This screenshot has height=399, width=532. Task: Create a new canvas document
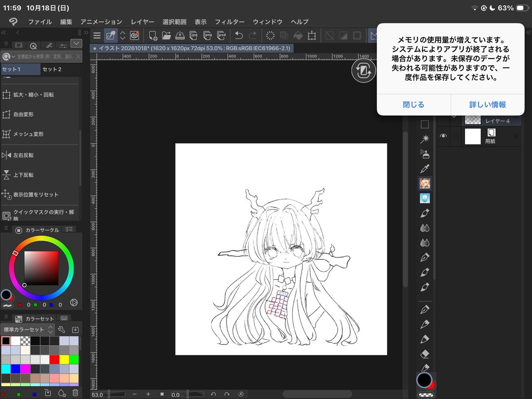[153, 35]
